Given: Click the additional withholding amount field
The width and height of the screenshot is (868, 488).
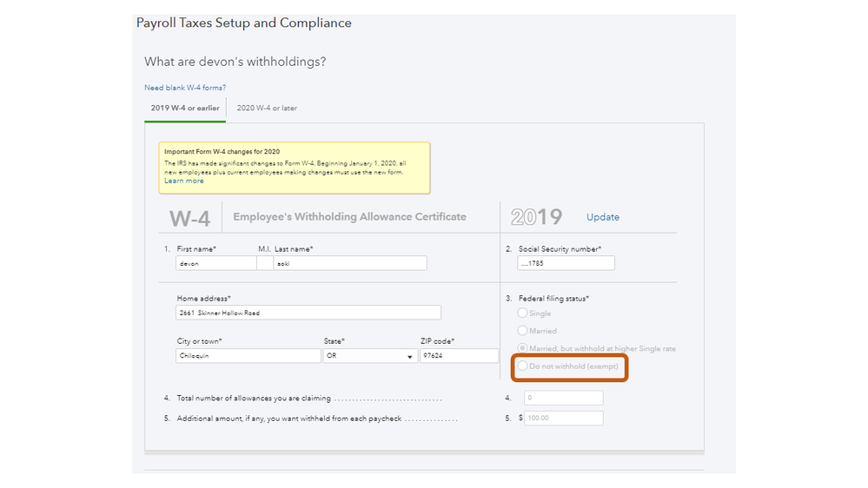Looking at the screenshot, I should (x=563, y=418).
